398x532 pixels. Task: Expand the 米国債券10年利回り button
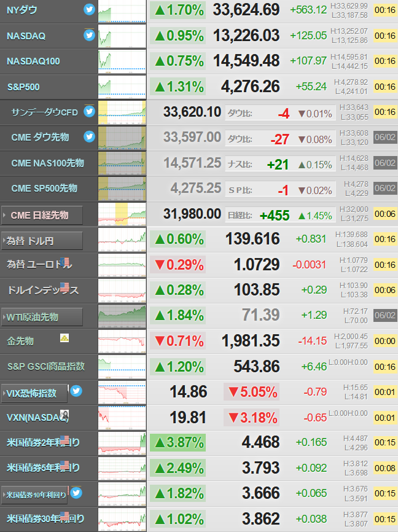click(x=34, y=495)
